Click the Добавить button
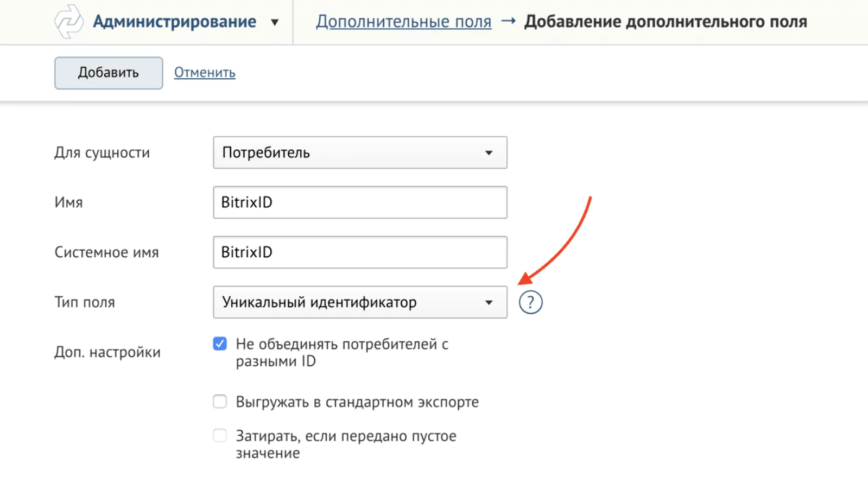Screen dimensions: 868x483 coord(109,73)
